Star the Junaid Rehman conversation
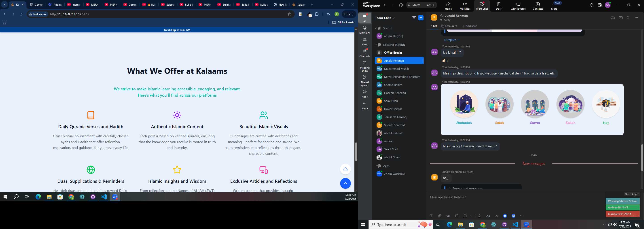 [x=442, y=15]
